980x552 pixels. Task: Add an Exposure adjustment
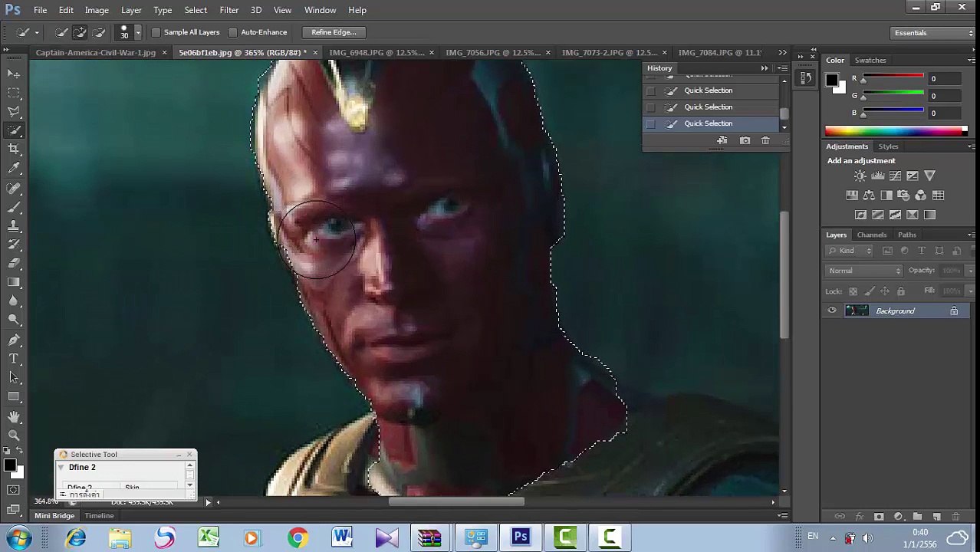(x=913, y=176)
